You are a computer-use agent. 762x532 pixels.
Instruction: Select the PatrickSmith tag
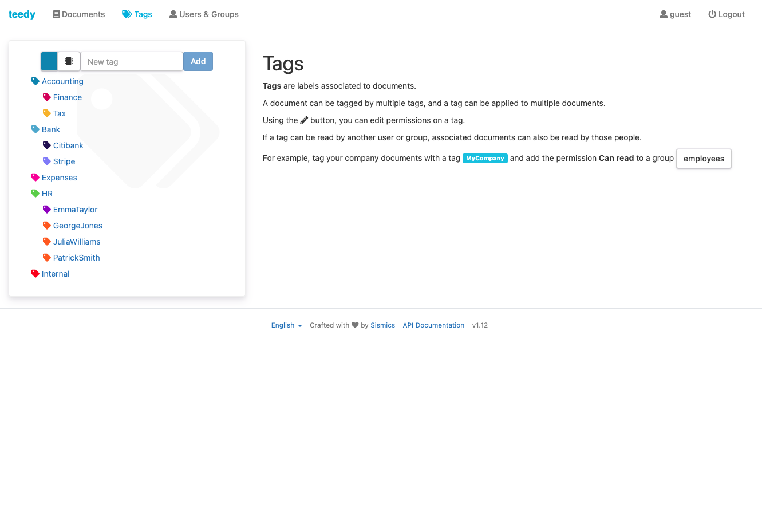pos(77,258)
